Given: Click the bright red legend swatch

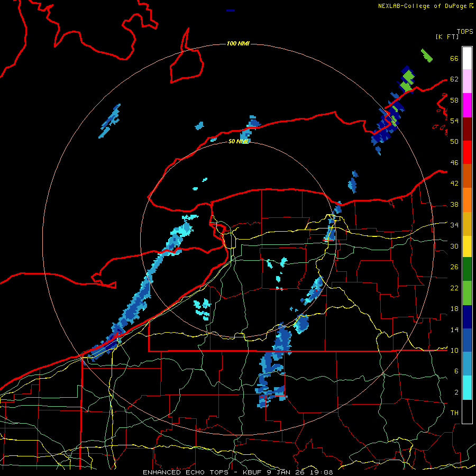Looking at the screenshot, I should pos(467,152).
